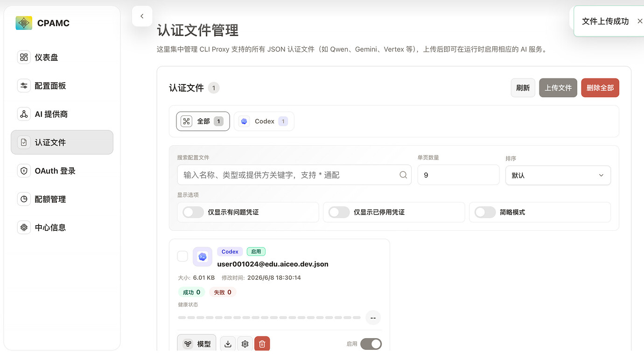The height and width of the screenshot is (355, 644).
Task: Enable 简略模式 switch
Action: click(x=485, y=212)
